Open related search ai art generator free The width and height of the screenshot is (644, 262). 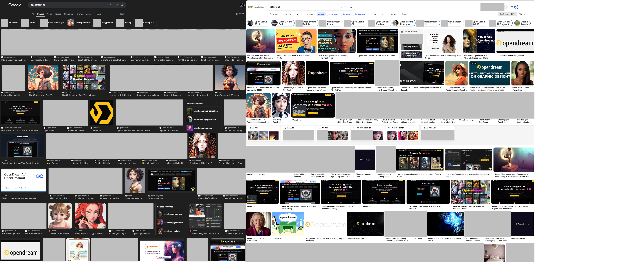(x=171, y=214)
